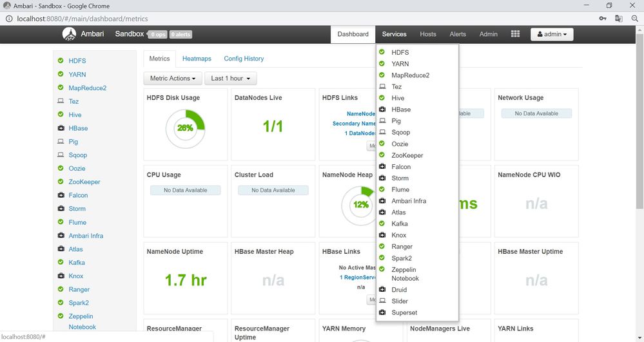Click maintenance icon beside Falcon in sidebar
This screenshot has height=342, width=644.
tap(61, 195)
